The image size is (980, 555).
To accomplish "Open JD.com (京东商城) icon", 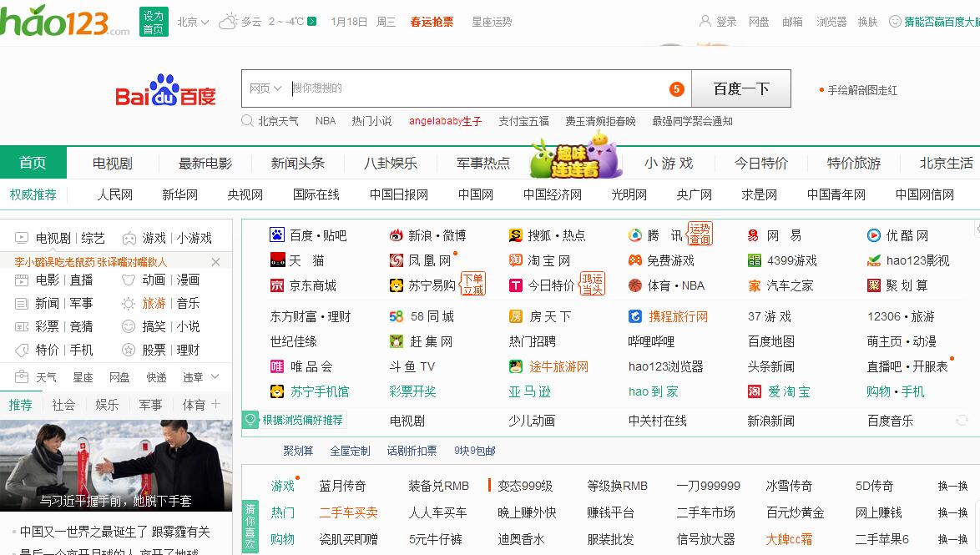I will point(277,285).
